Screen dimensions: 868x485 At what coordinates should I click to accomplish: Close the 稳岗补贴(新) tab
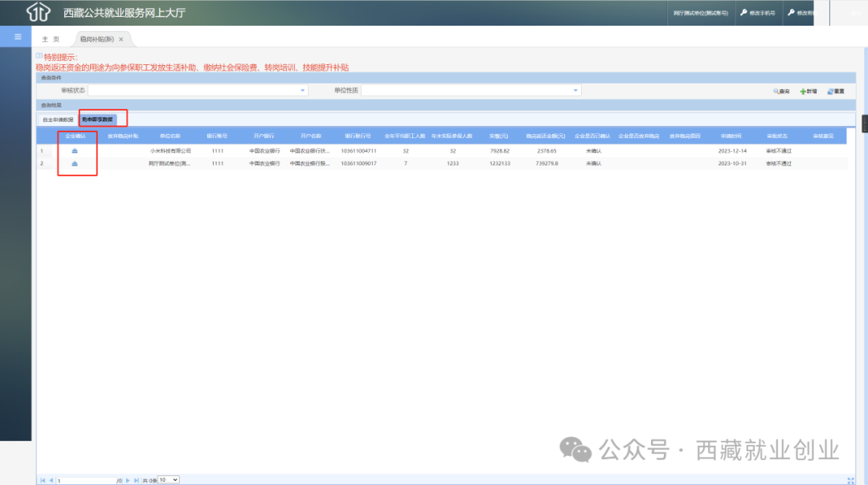pyautogui.click(x=121, y=39)
